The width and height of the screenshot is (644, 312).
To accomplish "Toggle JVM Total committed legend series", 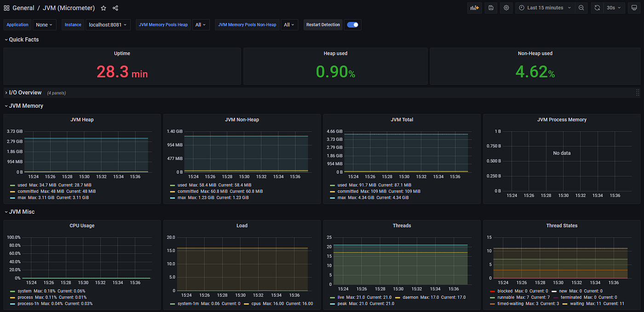I will tap(348, 191).
